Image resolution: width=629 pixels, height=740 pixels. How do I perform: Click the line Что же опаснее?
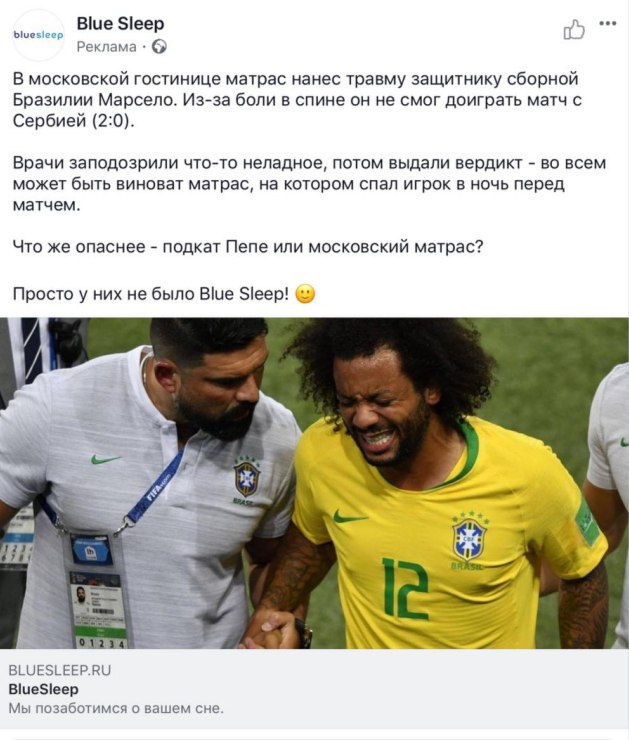click(248, 246)
